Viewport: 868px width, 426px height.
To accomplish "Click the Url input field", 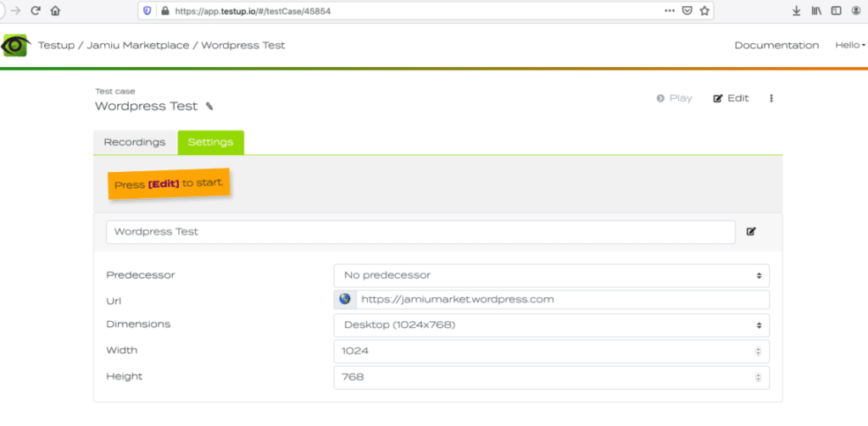I will click(x=563, y=299).
